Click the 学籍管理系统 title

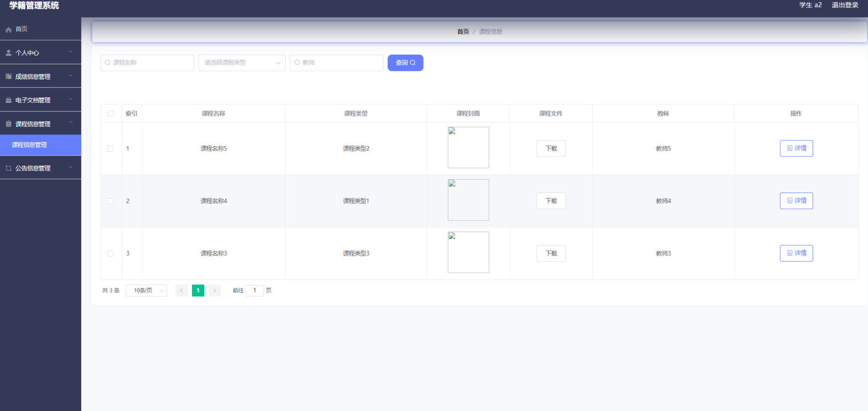[34, 6]
